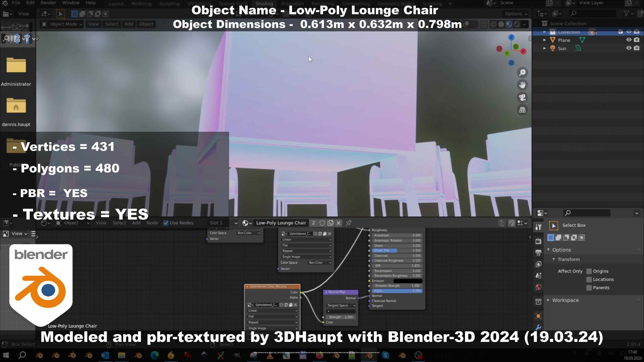Collapse the Transform subpanel
Viewport: 644px width, 362px height.
(553, 259)
